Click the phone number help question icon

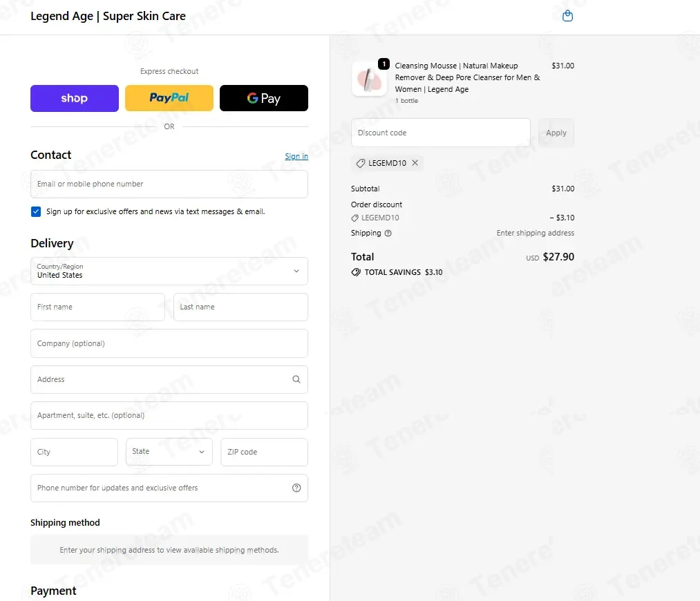click(x=296, y=488)
